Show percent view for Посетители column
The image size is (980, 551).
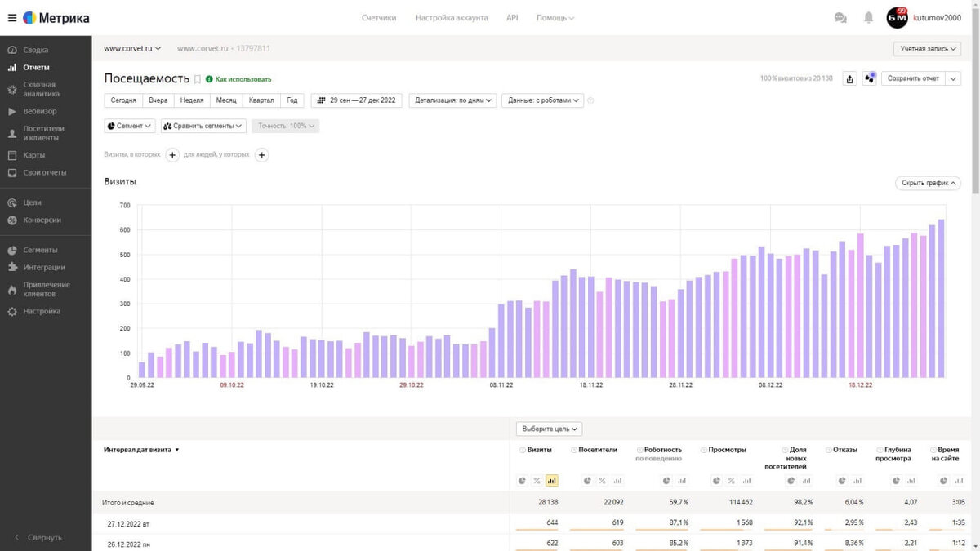pyautogui.click(x=602, y=481)
